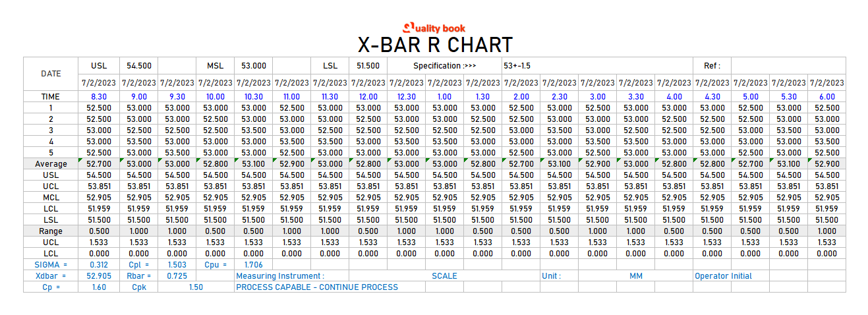Select the 51.500 header value beside LSL

[368, 66]
